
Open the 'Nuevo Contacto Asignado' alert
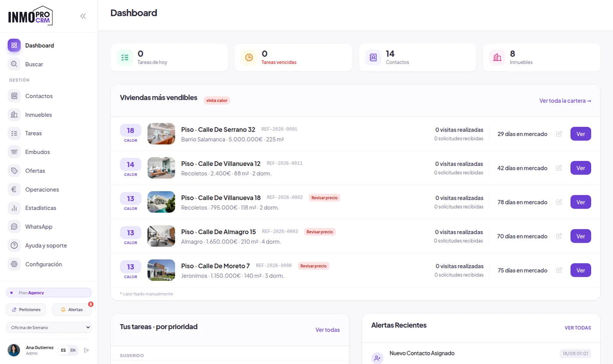(422, 353)
